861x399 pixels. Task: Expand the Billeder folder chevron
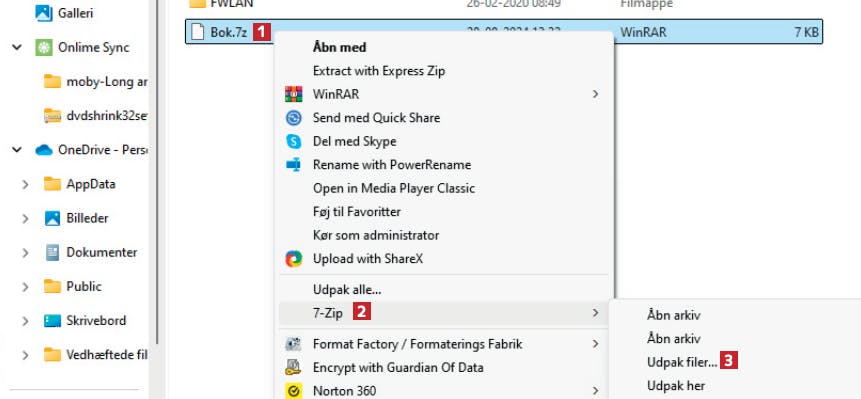click(x=25, y=218)
